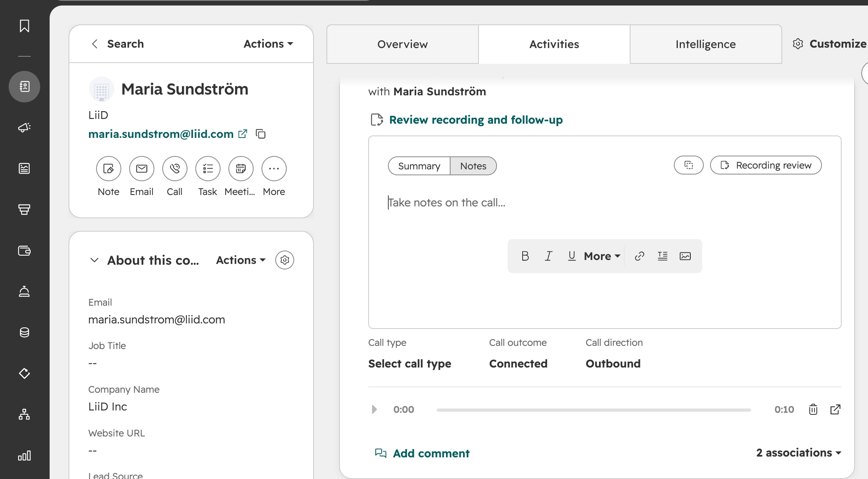The height and width of the screenshot is (479, 868).
Task: Create a Task via the Task icon
Action: coord(208,169)
